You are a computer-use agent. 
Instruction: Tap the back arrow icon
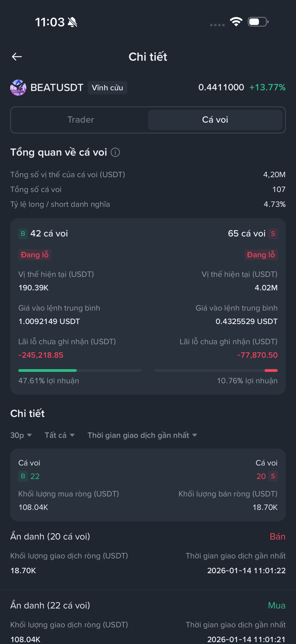17,57
